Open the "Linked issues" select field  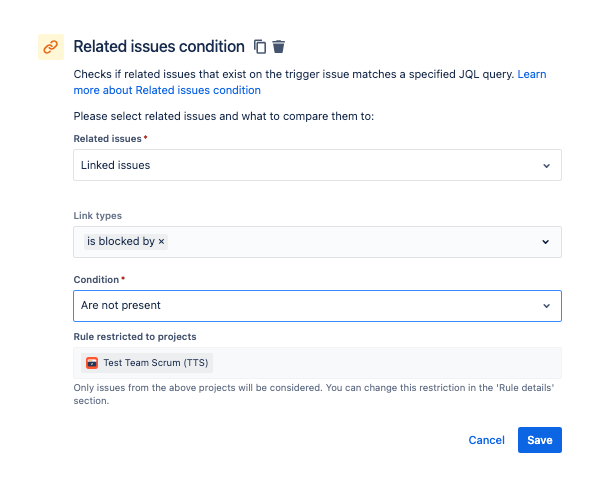[317, 165]
